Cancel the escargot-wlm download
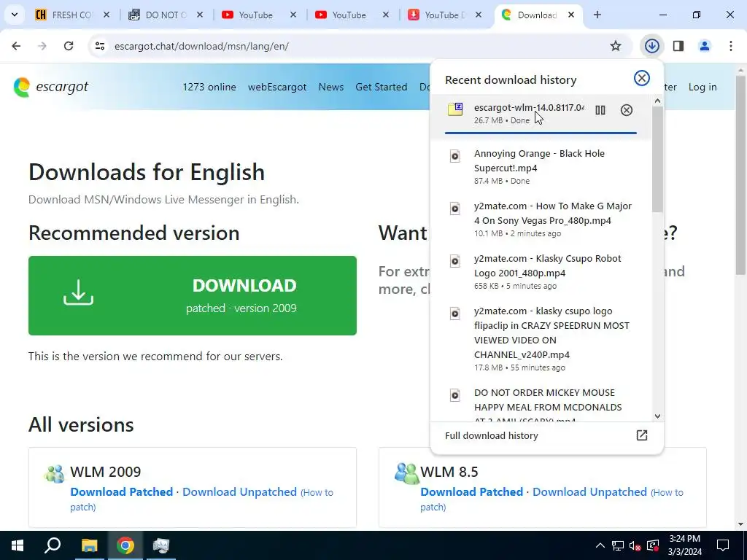 pyautogui.click(x=627, y=110)
